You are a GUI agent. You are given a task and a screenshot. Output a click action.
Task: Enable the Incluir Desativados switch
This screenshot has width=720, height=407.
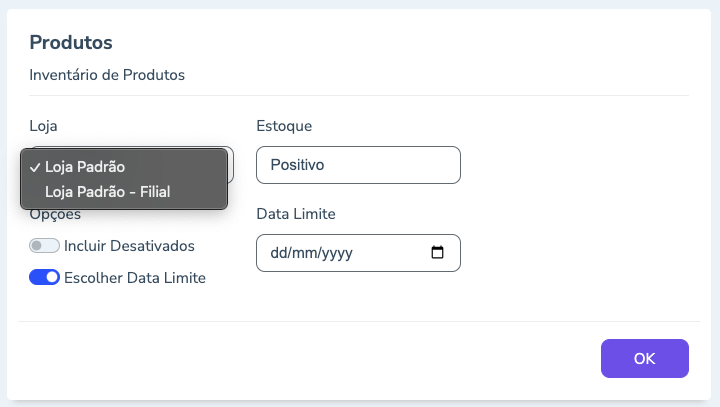(45, 245)
